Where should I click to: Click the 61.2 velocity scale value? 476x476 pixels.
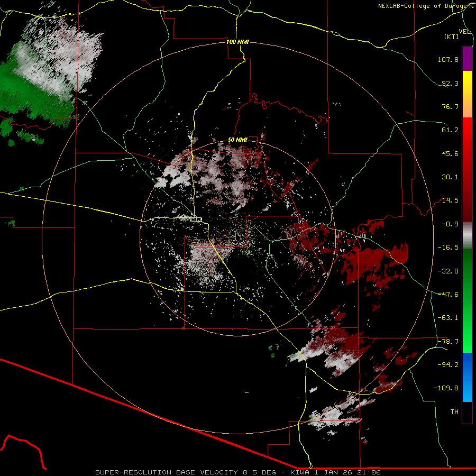pyautogui.click(x=450, y=130)
